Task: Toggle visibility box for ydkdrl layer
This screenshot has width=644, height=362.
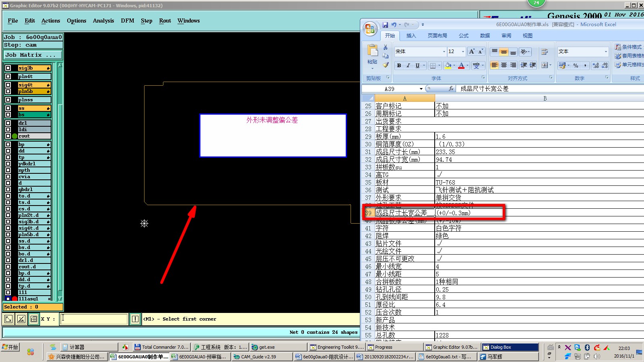Action: click(8, 164)
